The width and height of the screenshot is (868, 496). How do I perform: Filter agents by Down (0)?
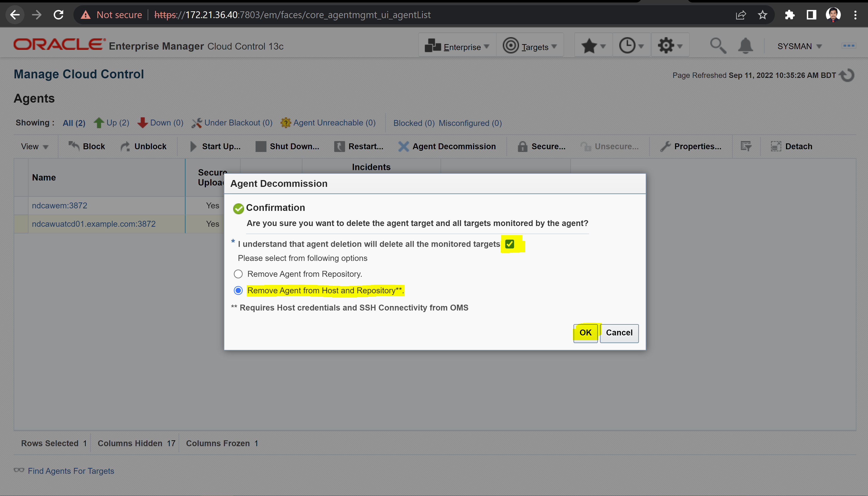coord(160,123)
